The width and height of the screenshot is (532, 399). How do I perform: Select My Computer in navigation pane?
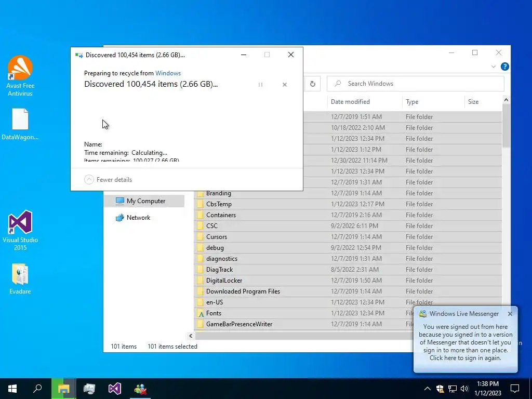click(144, 201)
